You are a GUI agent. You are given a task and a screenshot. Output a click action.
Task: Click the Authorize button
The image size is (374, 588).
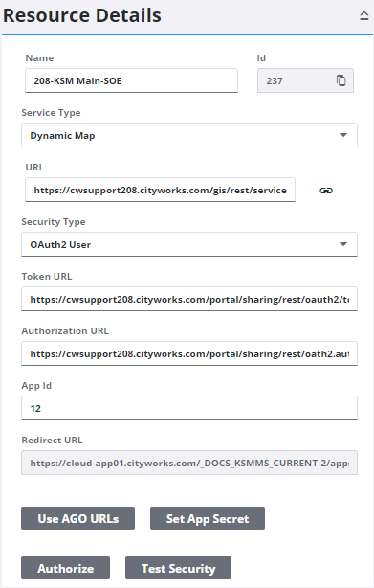pos(65,568)
